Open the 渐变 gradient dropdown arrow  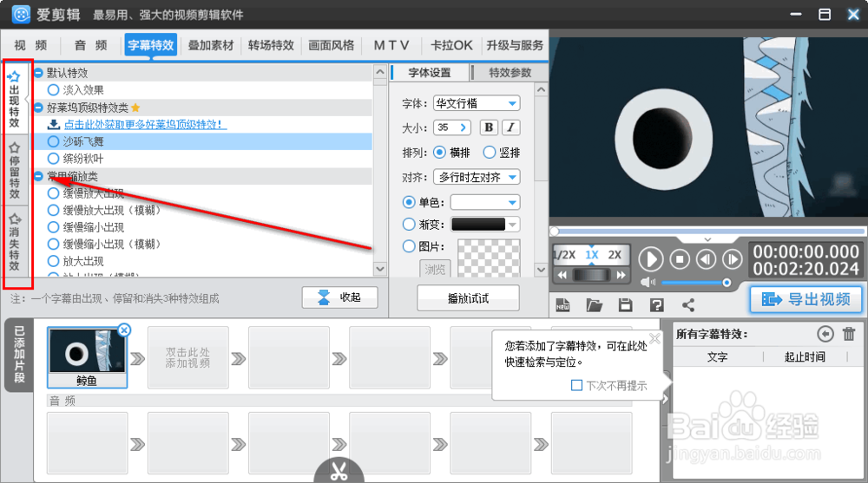pyautogui.click(x=513, y=224)
